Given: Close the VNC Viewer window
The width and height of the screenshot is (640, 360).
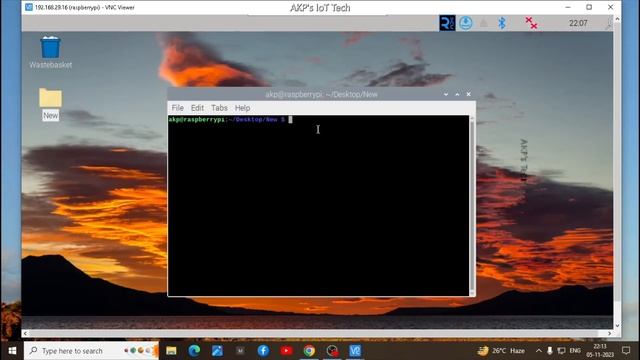Looking at the screenshot, I should point(610,7).
